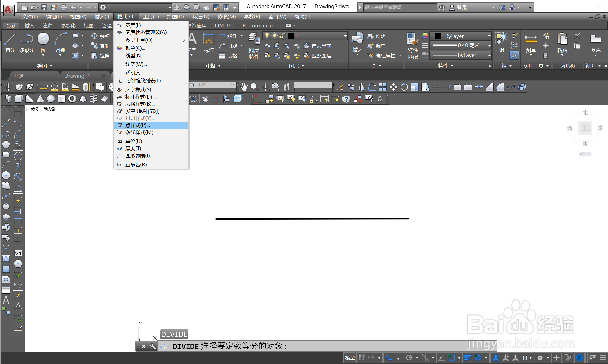
Task: Click the polygon tool in left draw toolbar
Action: point(6,144)
